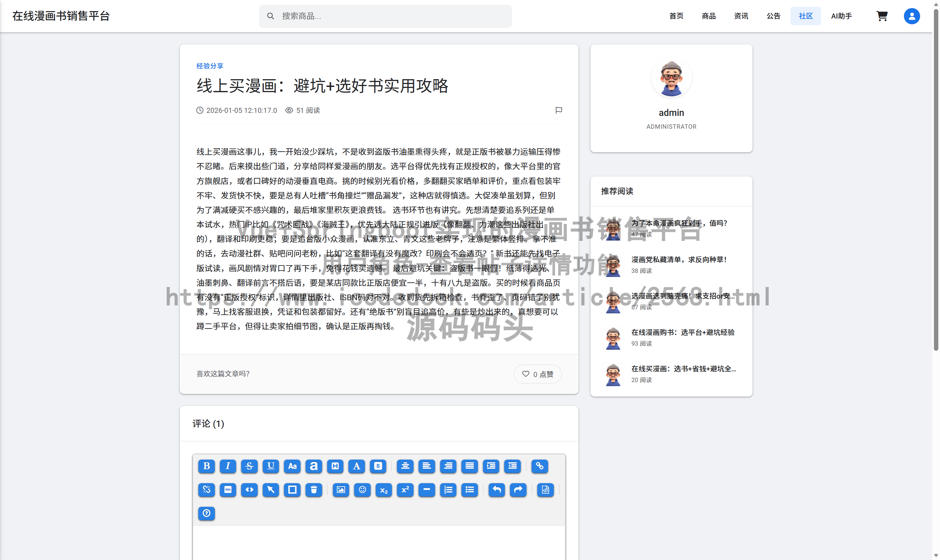Screen dimensions: 940x560
Task: Insert an image into the comment
Action: 341,490
